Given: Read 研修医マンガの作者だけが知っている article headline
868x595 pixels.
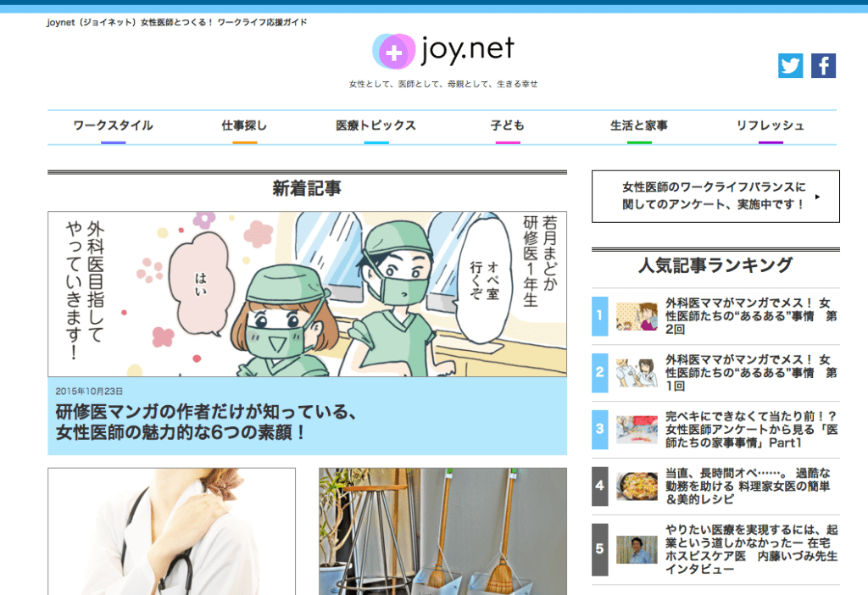Looking at the screenshot, I should pos(203,422).
